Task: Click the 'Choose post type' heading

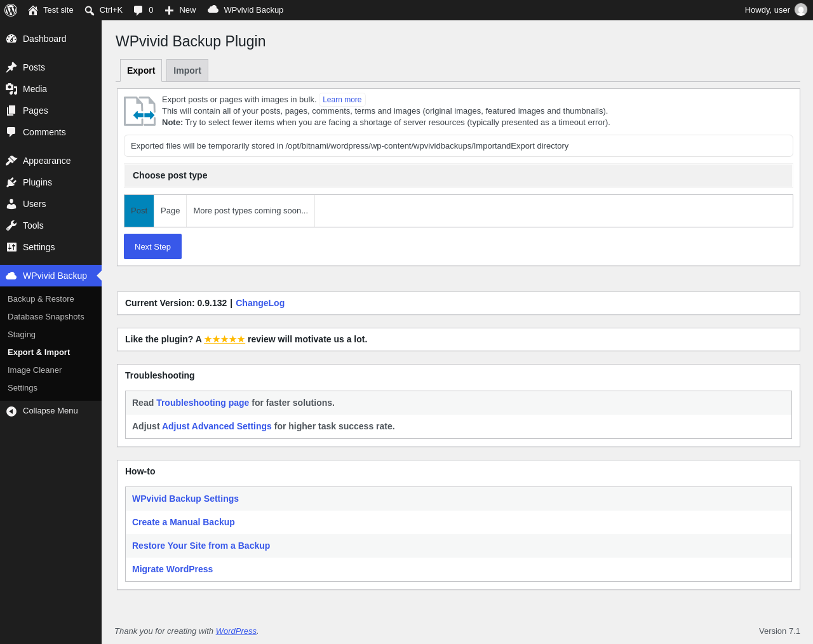Action: (x=170, y=175)
